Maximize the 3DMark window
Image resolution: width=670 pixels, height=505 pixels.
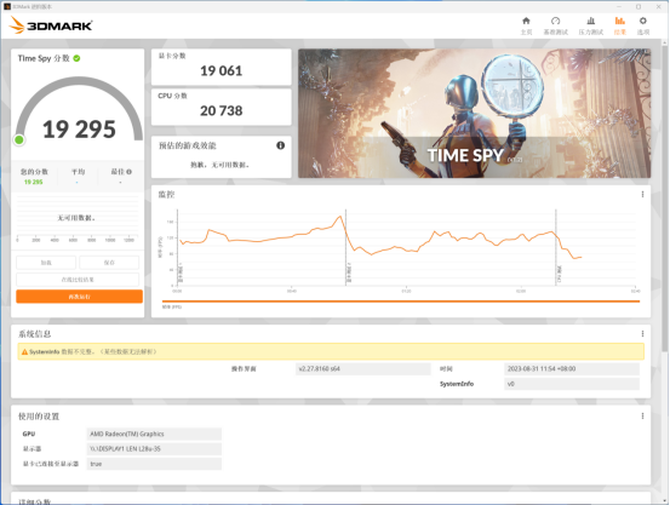tap(638, 7)
